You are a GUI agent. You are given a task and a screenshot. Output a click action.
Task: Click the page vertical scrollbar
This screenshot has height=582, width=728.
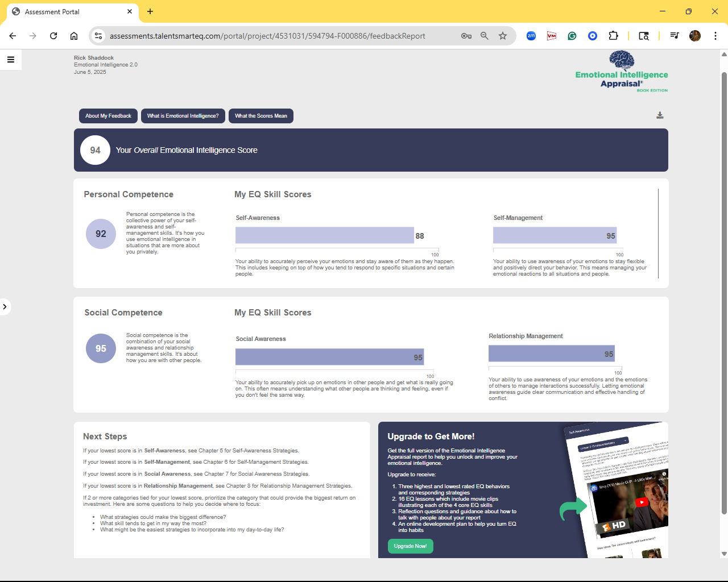point(724,293)
